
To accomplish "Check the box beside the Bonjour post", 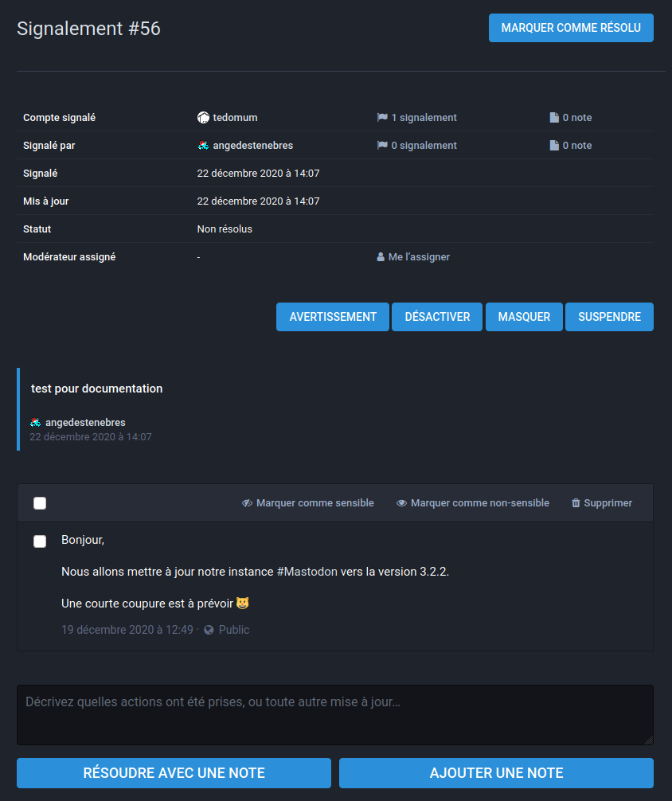I will [x=40, y=541].
